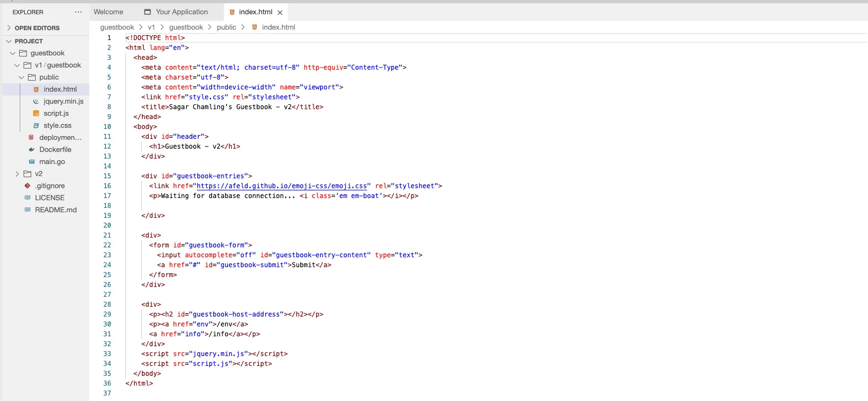Click the DOCTYPE declaration on line 1

pos(155,38)
